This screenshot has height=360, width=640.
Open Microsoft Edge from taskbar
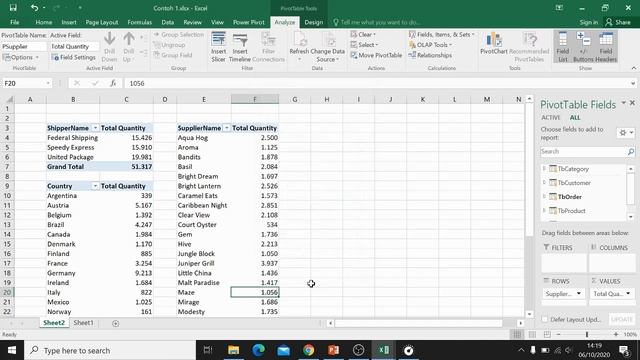(258, 350)
